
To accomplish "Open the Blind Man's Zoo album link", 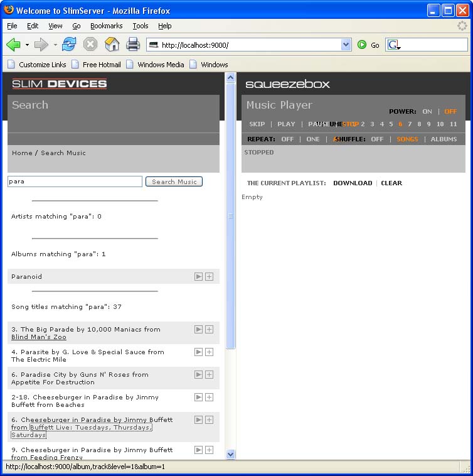I will [x=39, y=337].
